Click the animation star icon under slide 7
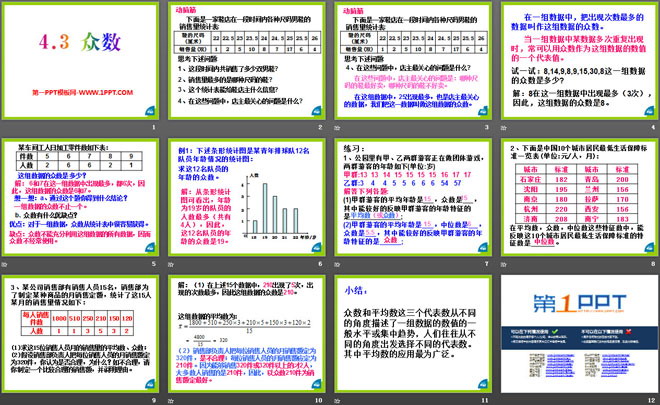 [x=337, y=264]
